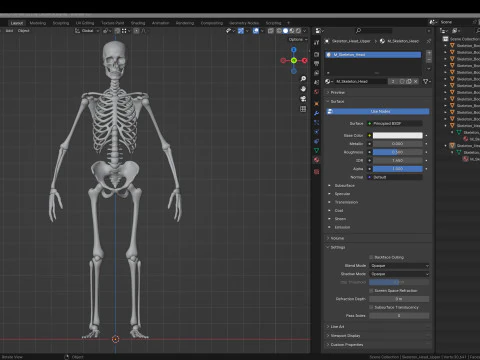Toggle the snapping magnet in viewport header

pos(117,31)
